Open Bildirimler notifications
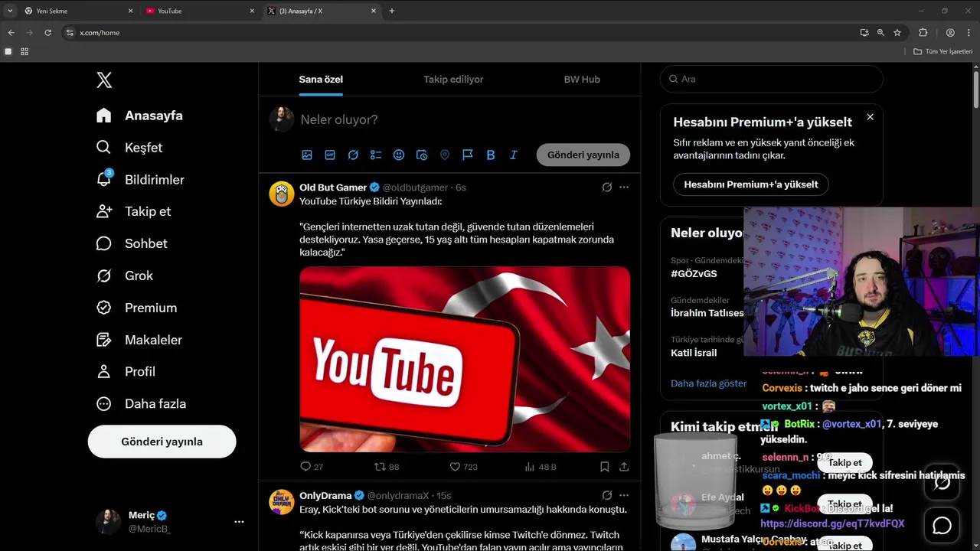This screenshot has height=551, width=980. (140, 180)
